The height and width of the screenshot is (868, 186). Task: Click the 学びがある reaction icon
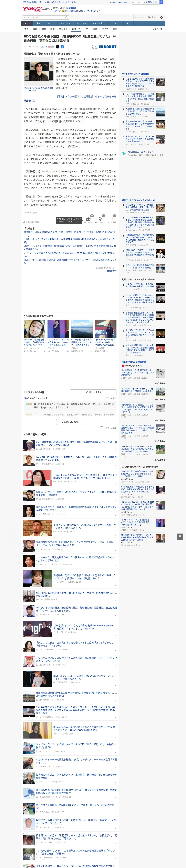pyautogui.click(x=89, y=219)
